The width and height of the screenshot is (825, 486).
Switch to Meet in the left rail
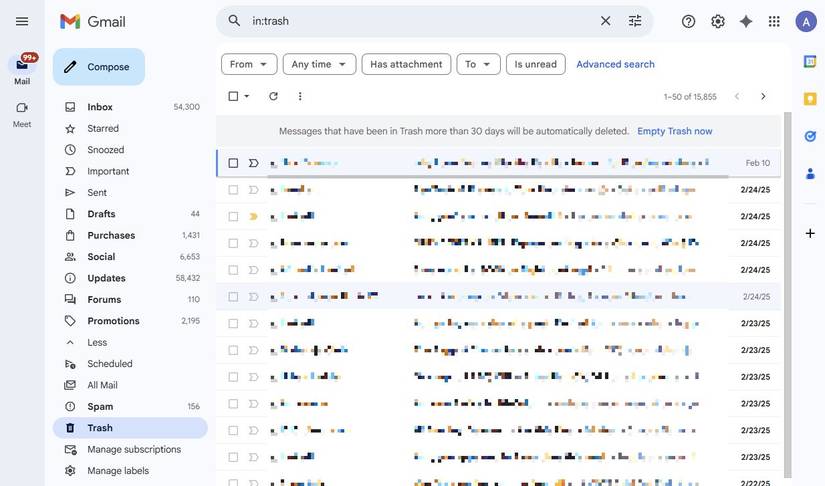pyautogui.click(x=22, y=114)
